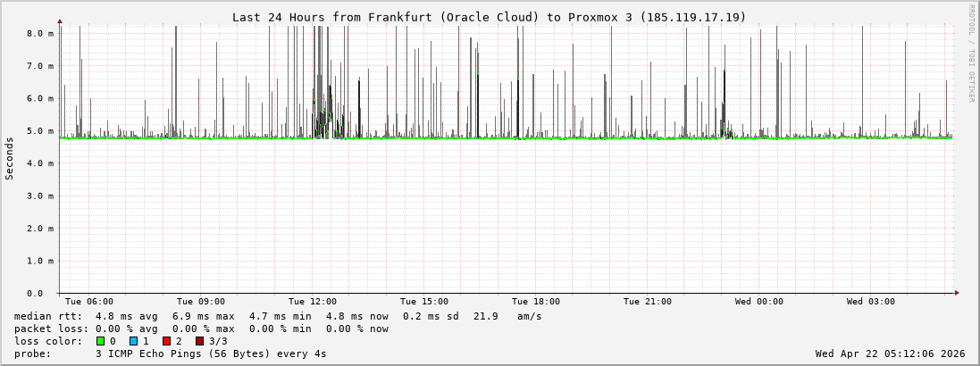
Task: Click the 8.0 m y-axis label
Action: [40, 33]
